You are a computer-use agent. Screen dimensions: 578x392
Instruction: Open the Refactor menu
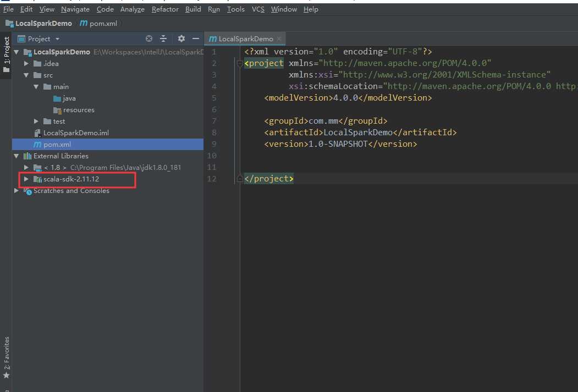165,9
